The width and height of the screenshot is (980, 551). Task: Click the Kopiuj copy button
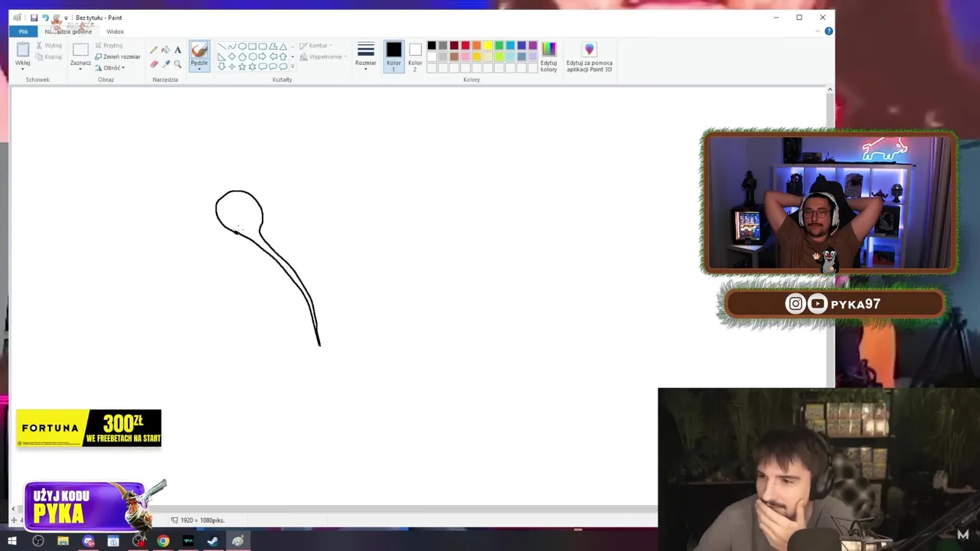(49, 57)
